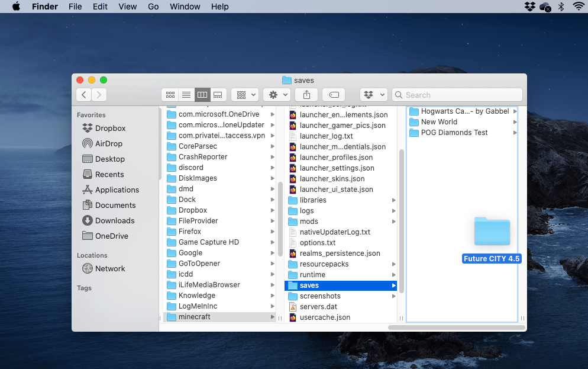Switch to icon view in Finder toolbar
Image resolution: width=588 pixels, height=369 pixels.
pos(170,95)
